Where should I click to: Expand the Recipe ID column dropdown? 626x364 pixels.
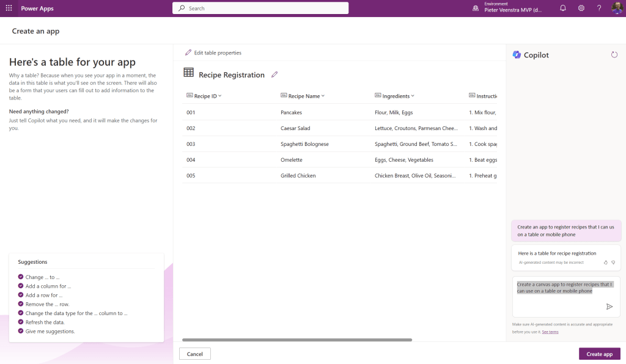pos(220,96)
